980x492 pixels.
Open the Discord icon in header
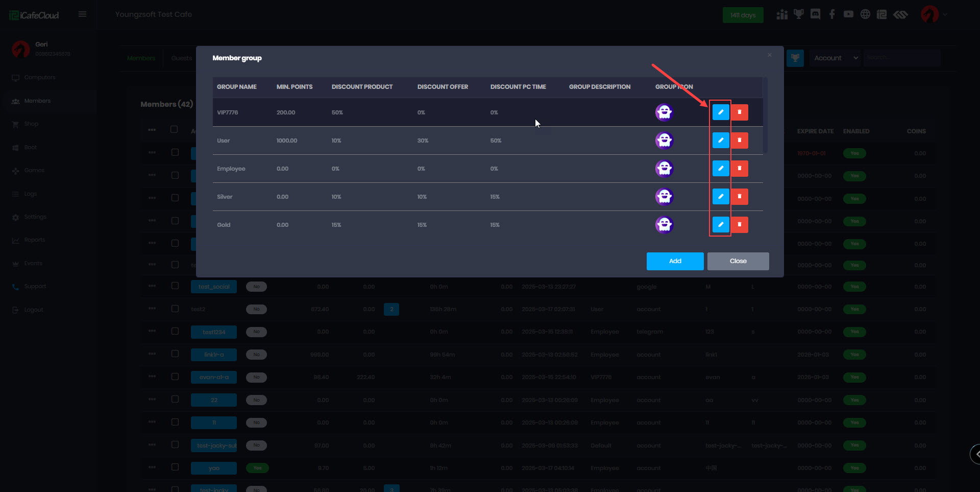point(815,14)
